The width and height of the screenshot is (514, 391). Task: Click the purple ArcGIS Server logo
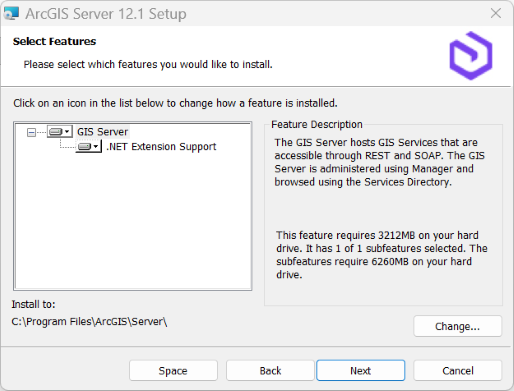tap(471, 56)
